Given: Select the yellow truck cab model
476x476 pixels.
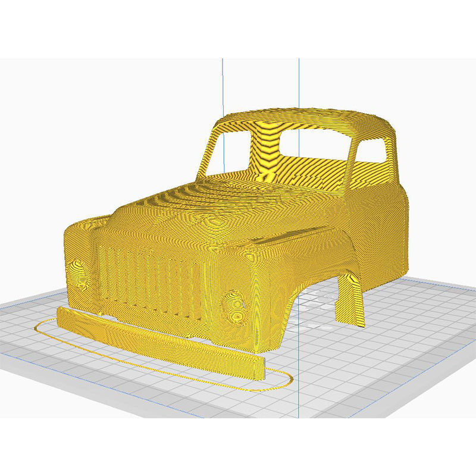Looking at the screenshot, I should (x=237, y=231).
